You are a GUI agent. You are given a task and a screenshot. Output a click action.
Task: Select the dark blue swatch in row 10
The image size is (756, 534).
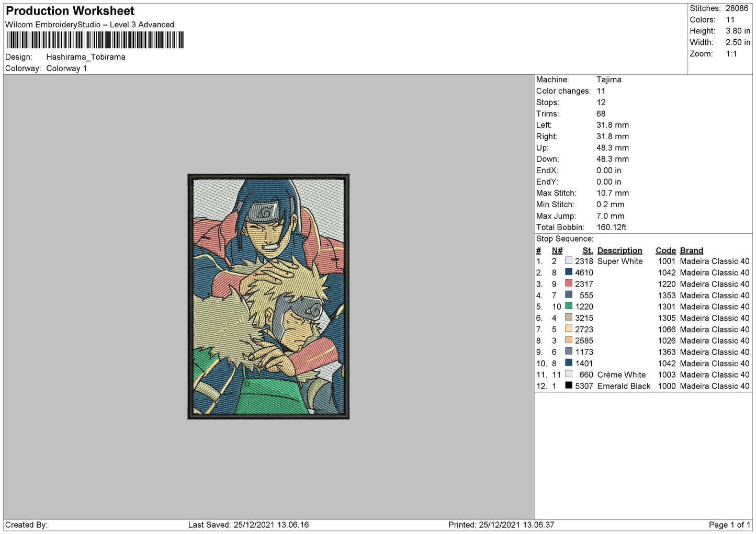coord(569,362)
